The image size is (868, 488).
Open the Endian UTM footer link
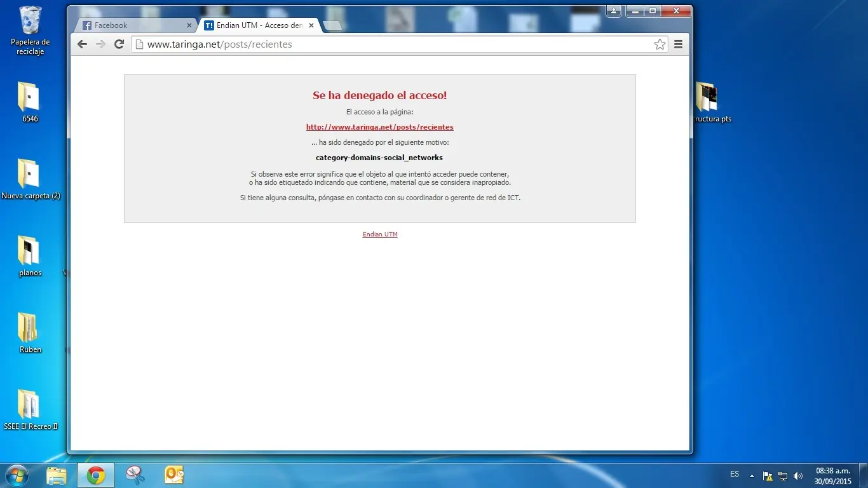click(x=380, y=234)
